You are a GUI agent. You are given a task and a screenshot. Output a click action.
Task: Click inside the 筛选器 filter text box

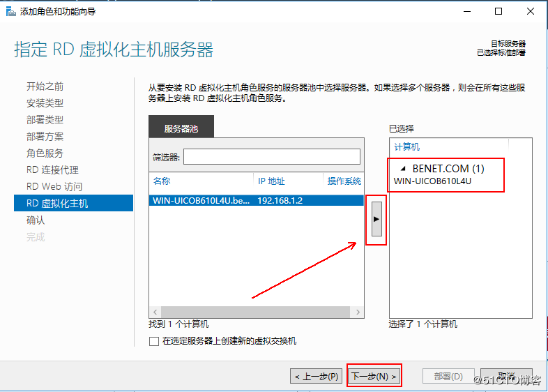(x=271, y=157)
